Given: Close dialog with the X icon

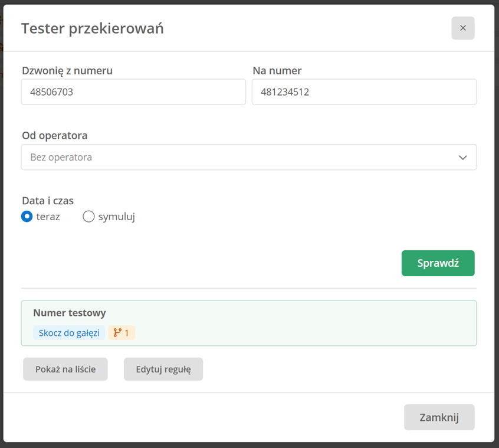Looking at the screenshot, I should pos(462,28).
